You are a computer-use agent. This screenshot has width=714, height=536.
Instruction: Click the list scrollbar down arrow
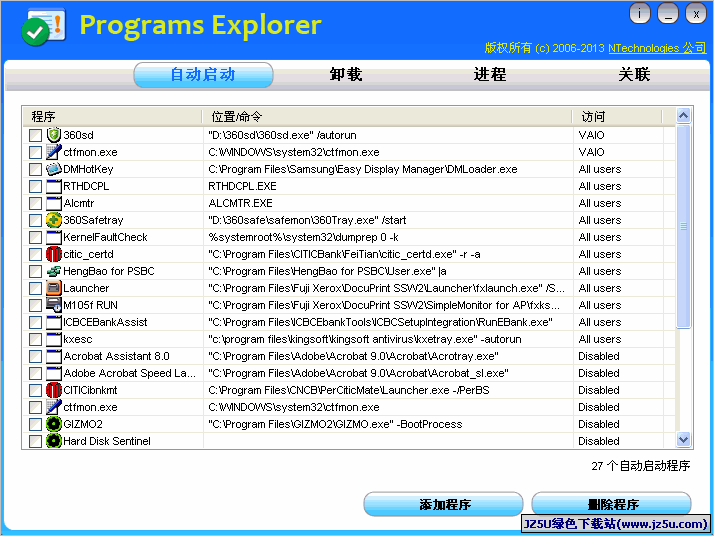683,439
